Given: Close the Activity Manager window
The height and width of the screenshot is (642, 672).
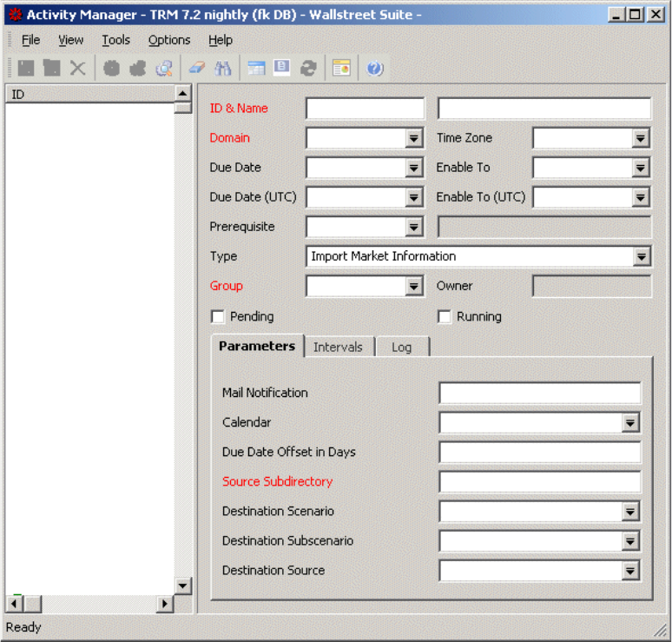Looking at the screenshot, I should point(656,15).
